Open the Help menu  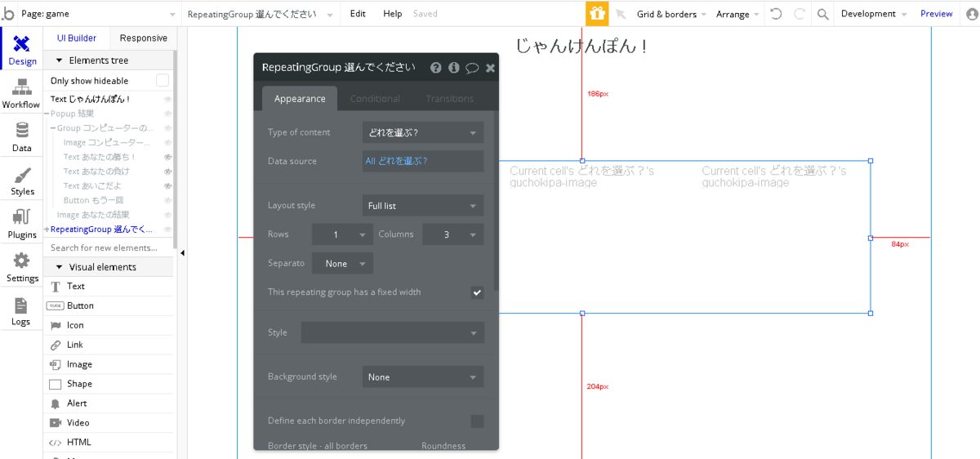click(x=393, y=14)
